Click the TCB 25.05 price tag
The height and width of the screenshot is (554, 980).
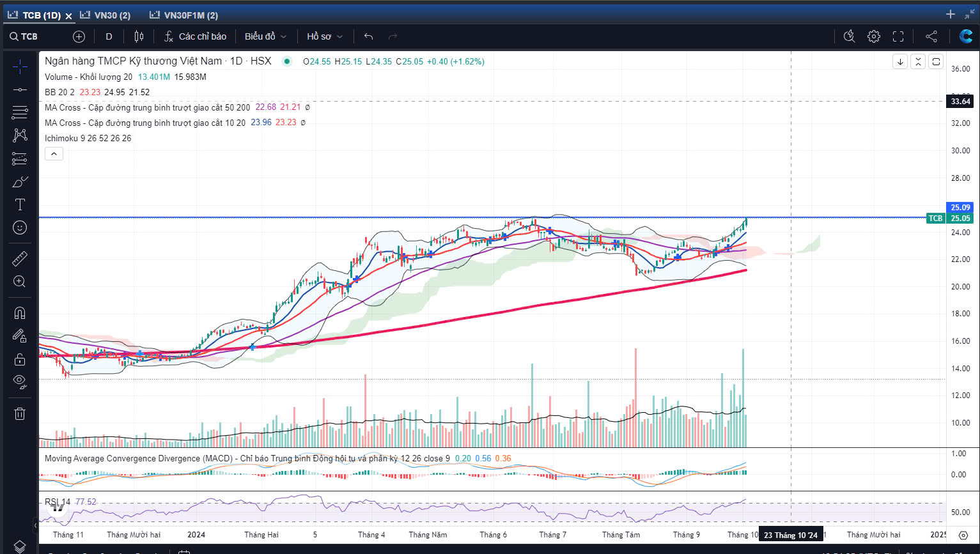pyautogui.click(x=950, y=219)
